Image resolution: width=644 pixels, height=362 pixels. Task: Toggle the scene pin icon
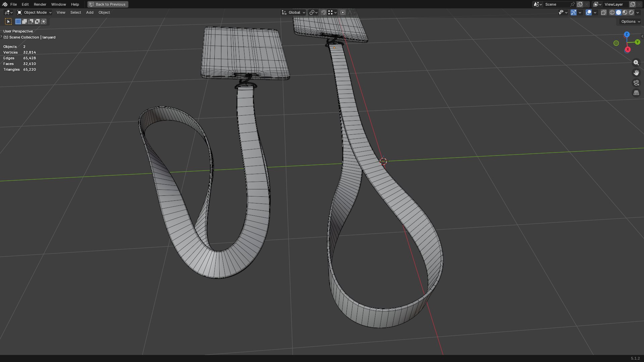pos(573,4)
